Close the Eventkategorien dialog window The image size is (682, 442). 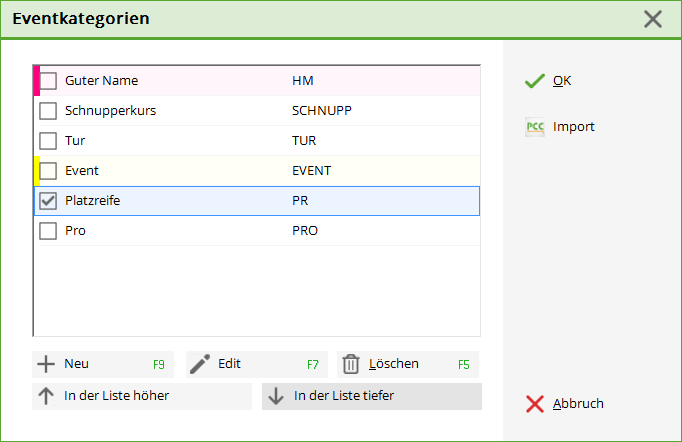point(653,19)
